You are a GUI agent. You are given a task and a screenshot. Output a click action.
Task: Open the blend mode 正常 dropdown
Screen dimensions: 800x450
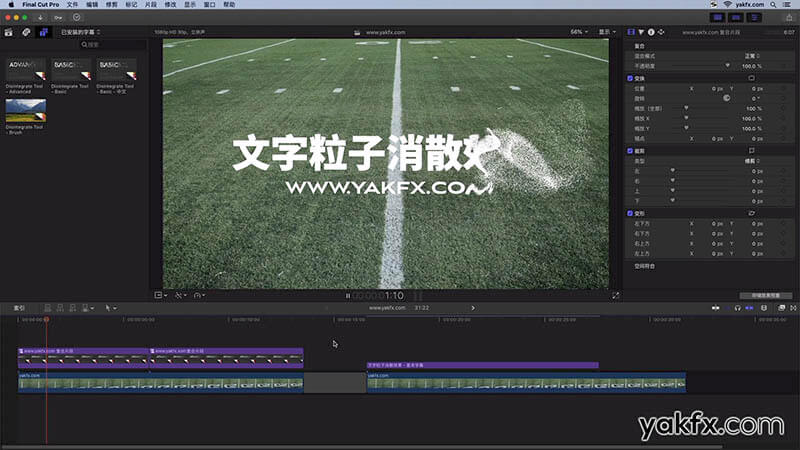click(752, 56)
